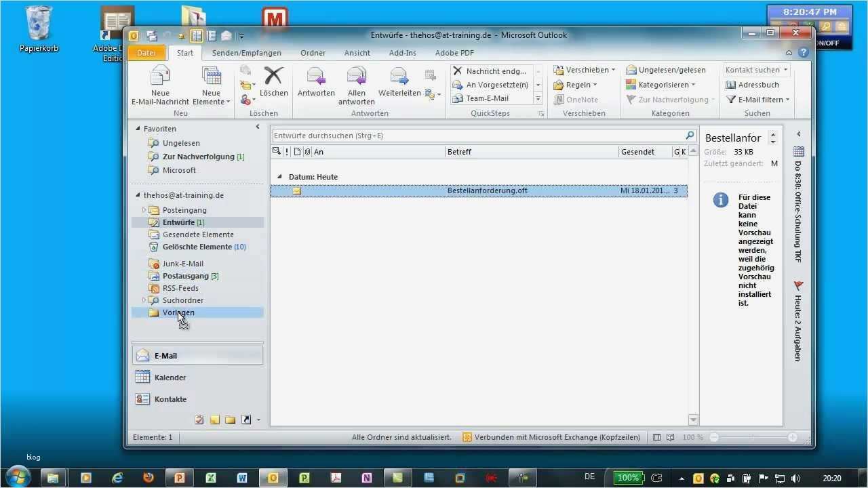Open the Ansicht ribbon tab
The height and width of the screenshot is (488, 868).
(x=357, y=53)
